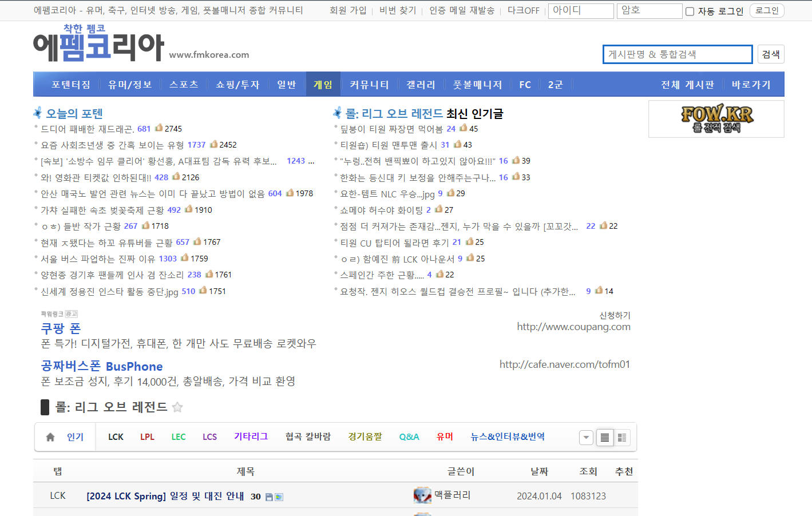The image size is (812, 516).
Task: Select the 뉴스&인터뷰&번역 tab
Action: coord(508,436)
